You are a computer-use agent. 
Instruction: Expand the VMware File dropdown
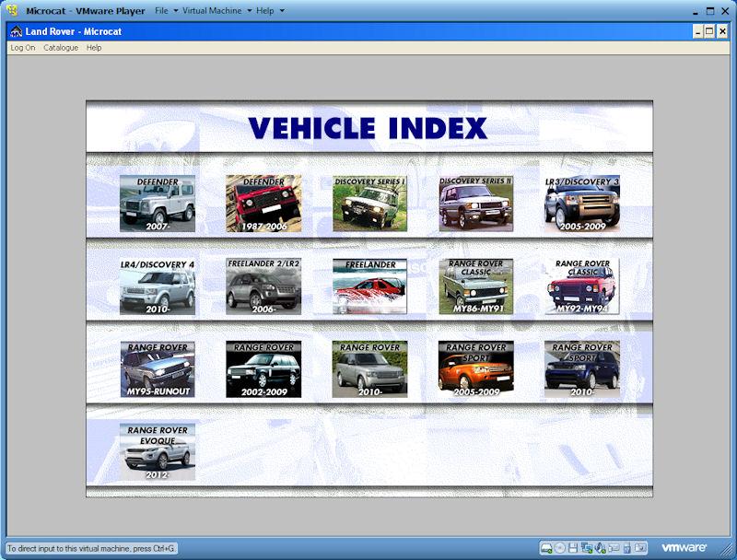pos(166,10)
